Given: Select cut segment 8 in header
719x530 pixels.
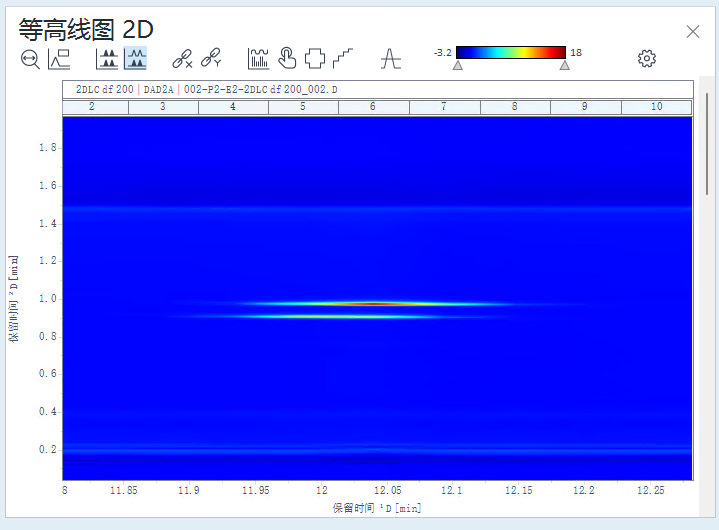Looking at the screenshot, I should pos(515,107).
